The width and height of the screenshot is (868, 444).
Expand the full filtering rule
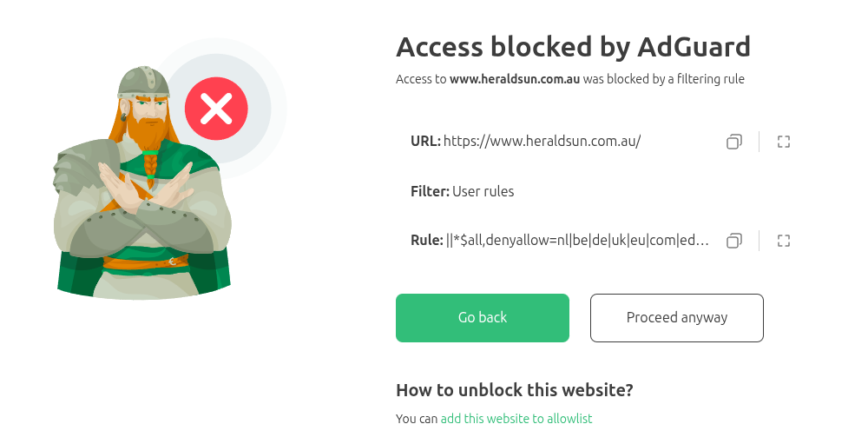click(x=784, y=241)
